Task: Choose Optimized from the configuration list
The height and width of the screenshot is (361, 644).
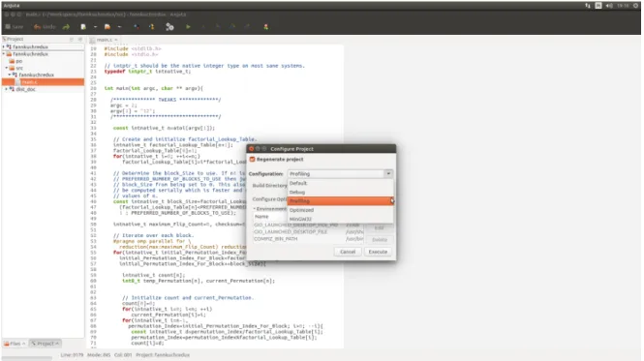Action: tap(341, 210)
